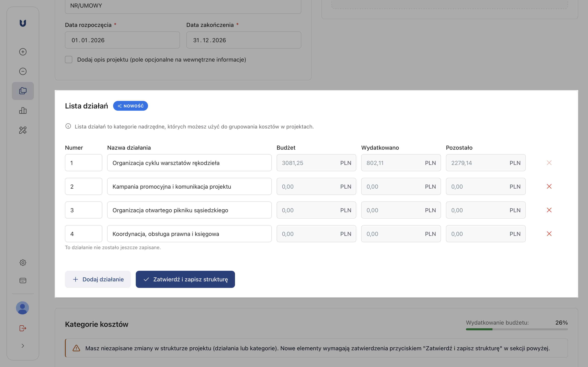588x367 pixels.
Task: Click the Wydatkowanie budżetu progress bar
Action: click(x=517, y=329)
